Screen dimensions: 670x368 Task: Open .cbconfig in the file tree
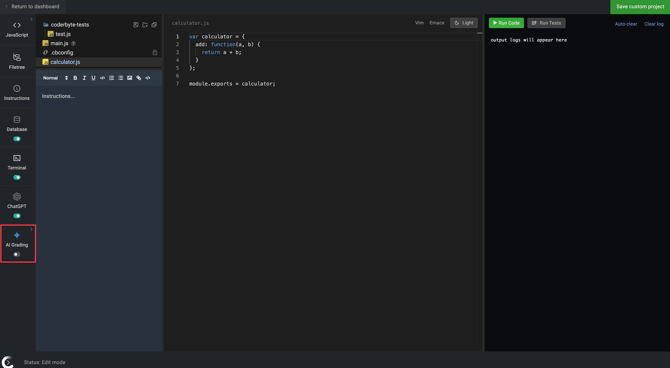(58, 53)
